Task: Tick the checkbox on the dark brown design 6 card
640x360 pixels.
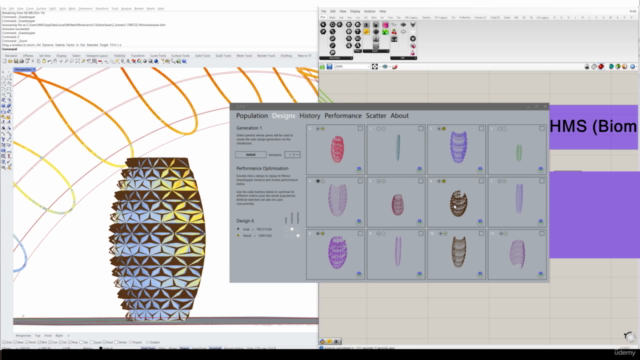Action: (481, 181)
